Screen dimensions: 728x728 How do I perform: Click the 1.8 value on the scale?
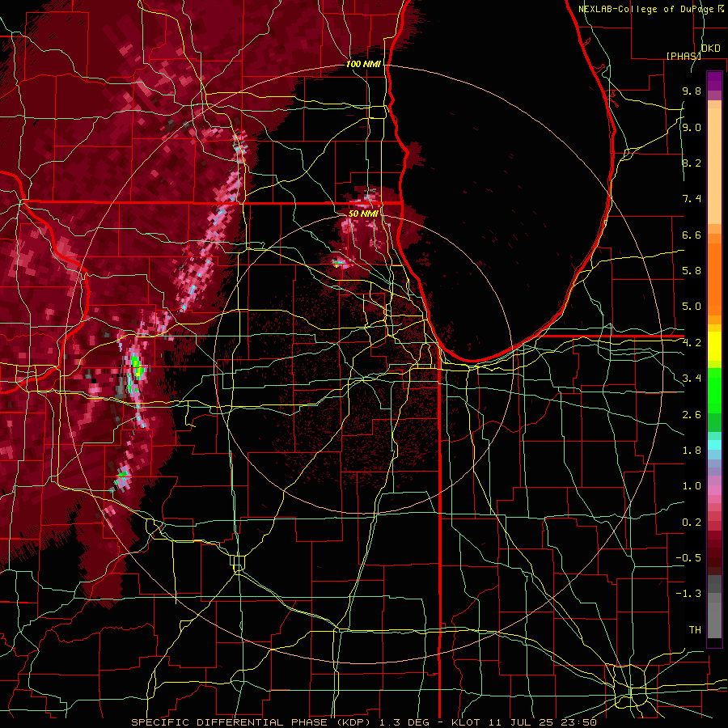pos(692,451)
